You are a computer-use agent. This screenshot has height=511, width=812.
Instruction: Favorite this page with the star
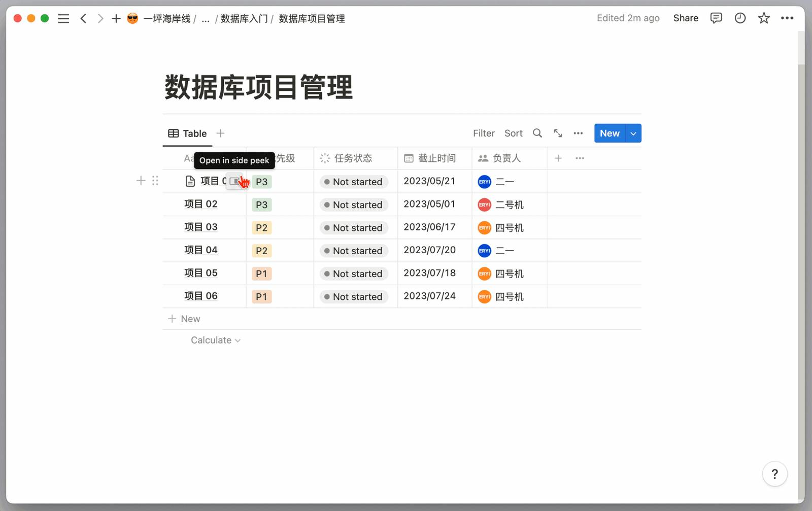tap(764, 18)
